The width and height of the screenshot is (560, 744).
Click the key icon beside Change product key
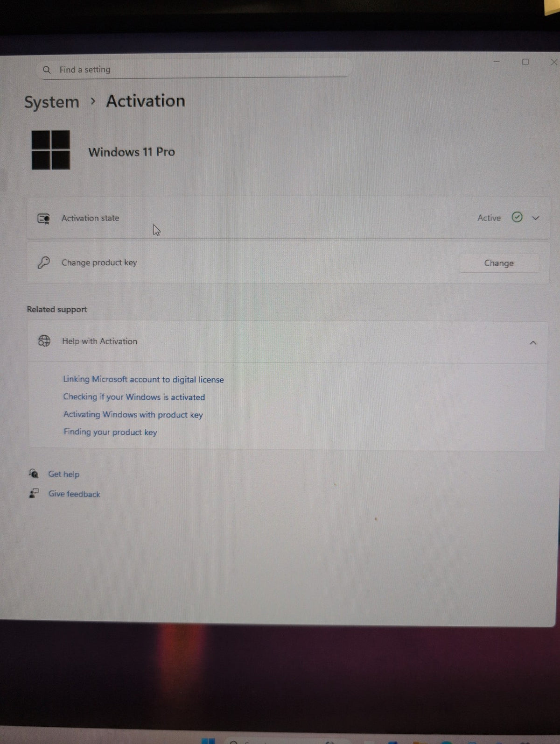[44, 262]
